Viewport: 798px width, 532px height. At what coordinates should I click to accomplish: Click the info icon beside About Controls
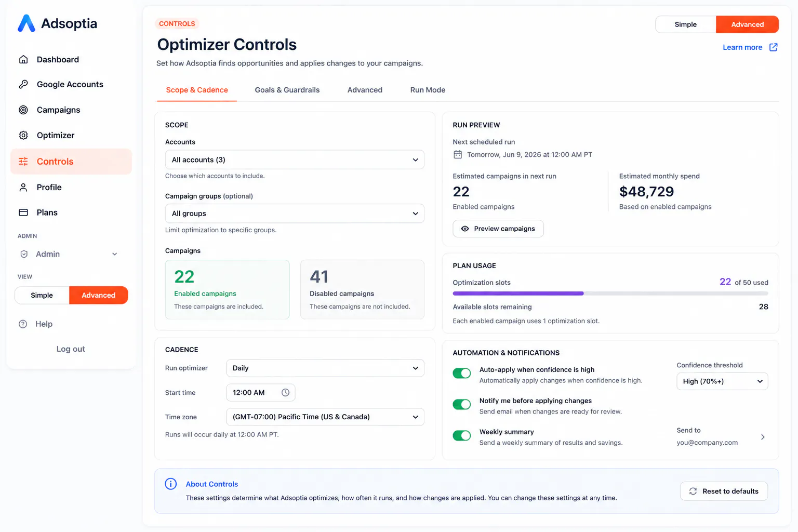click(x=171, y=484)
